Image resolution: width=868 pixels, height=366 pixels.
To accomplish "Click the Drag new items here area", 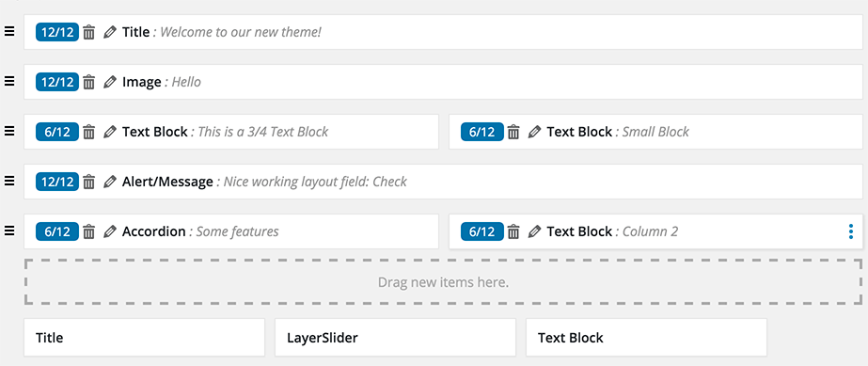I will tap(444, 282).
